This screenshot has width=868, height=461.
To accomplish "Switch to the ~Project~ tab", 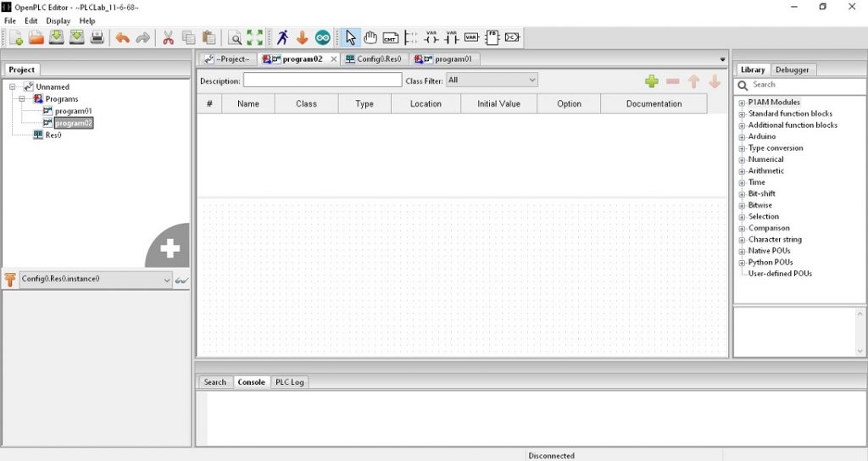I will tap(227, 59).
